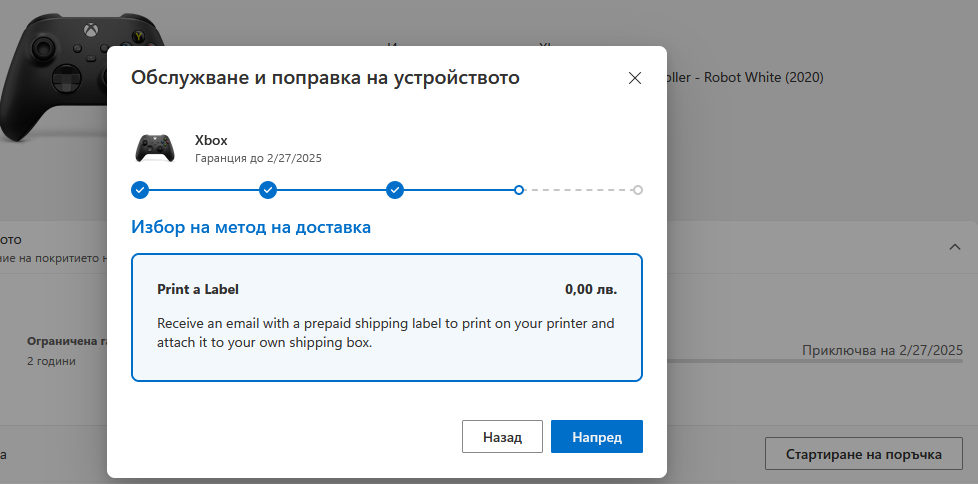This screenshot has height=484, width=978.
Task: Click the Приключва на 2/27/2025 text
Action: click(x=882, y=350)
